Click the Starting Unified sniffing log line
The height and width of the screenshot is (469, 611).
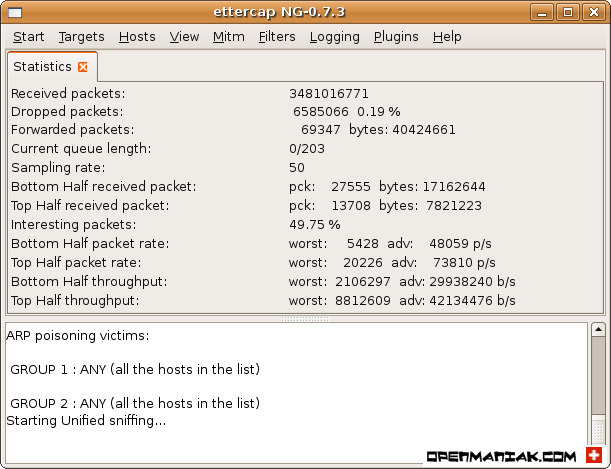pos(86,421)
